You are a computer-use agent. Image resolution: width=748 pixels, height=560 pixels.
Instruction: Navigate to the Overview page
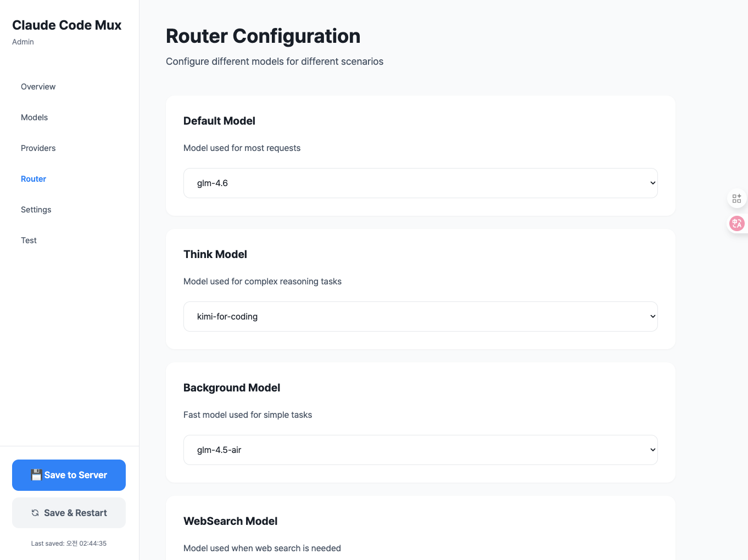pyautogui.click(x=38, y=86)
